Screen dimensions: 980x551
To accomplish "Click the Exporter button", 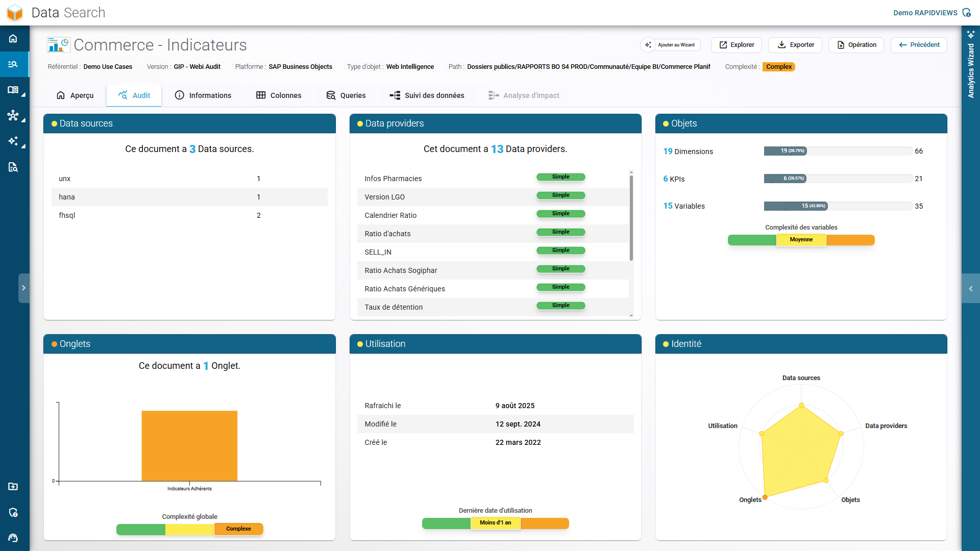I will 795,45.
